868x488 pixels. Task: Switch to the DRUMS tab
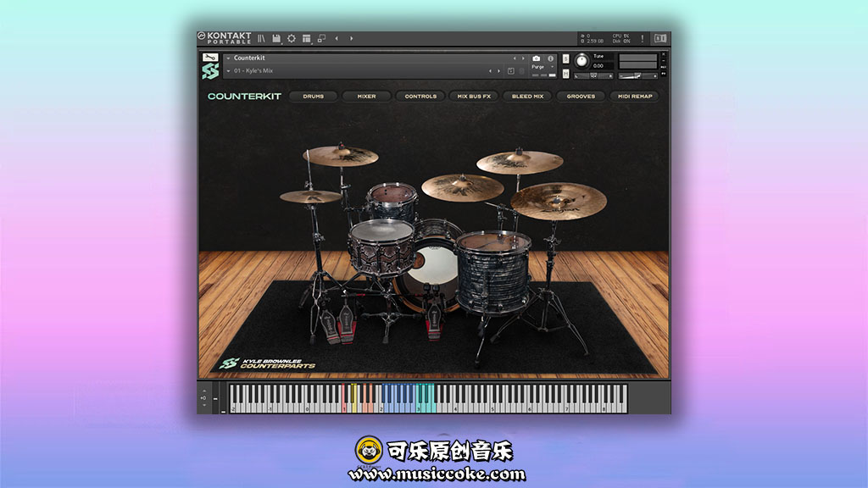(314, 97)
